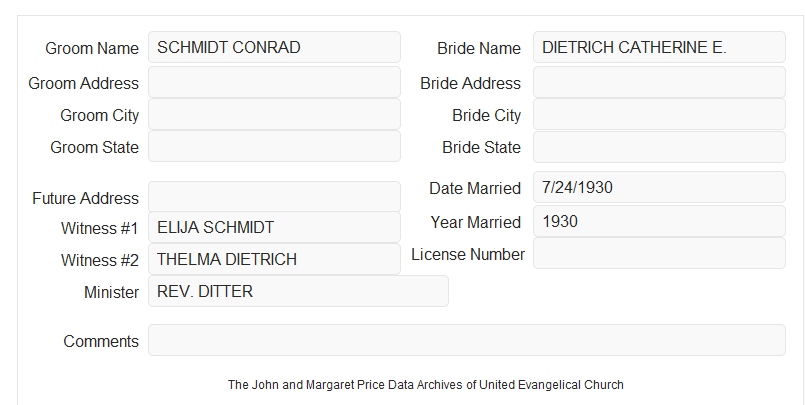805x405 pixels.
Task: Select the Future Address input
Action: point(274,197)
